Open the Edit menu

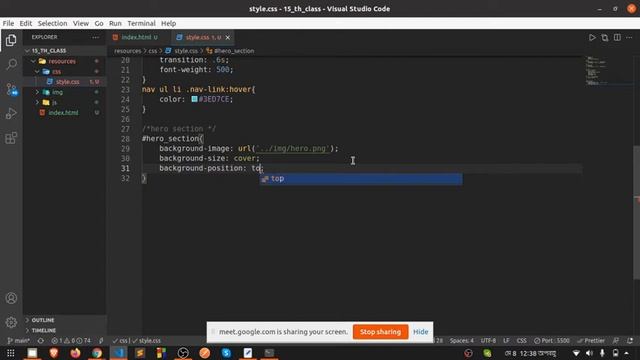click(26, 23)
